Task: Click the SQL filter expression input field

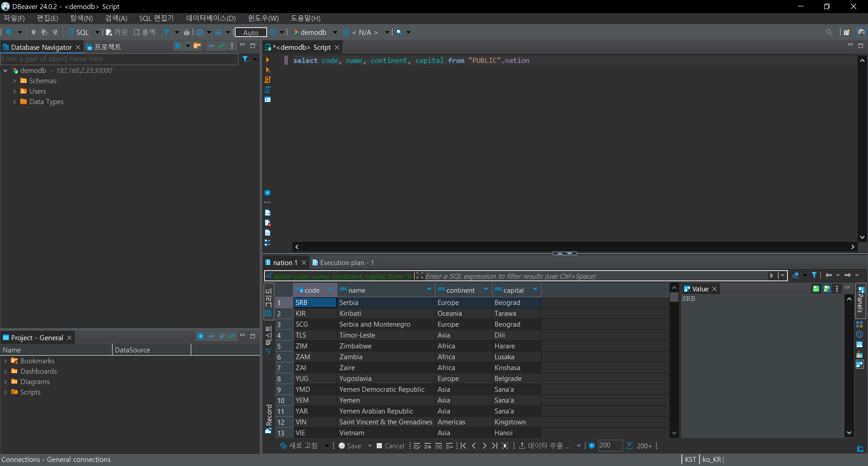Action: 588,276
